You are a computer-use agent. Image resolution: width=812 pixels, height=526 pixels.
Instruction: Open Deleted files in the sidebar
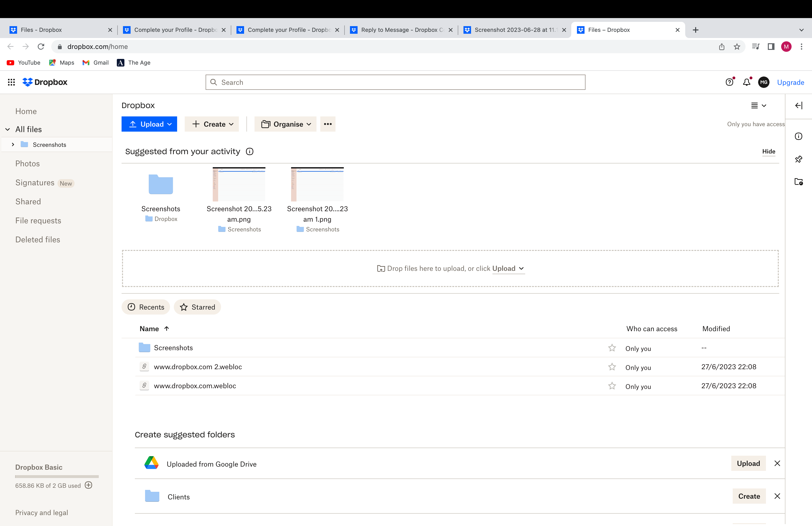pos(38,240)
